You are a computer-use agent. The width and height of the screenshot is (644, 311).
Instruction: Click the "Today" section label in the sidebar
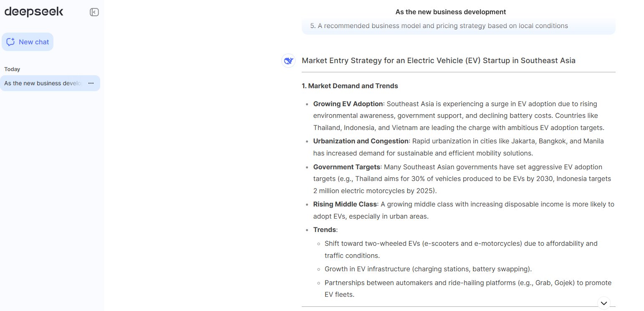12,69
